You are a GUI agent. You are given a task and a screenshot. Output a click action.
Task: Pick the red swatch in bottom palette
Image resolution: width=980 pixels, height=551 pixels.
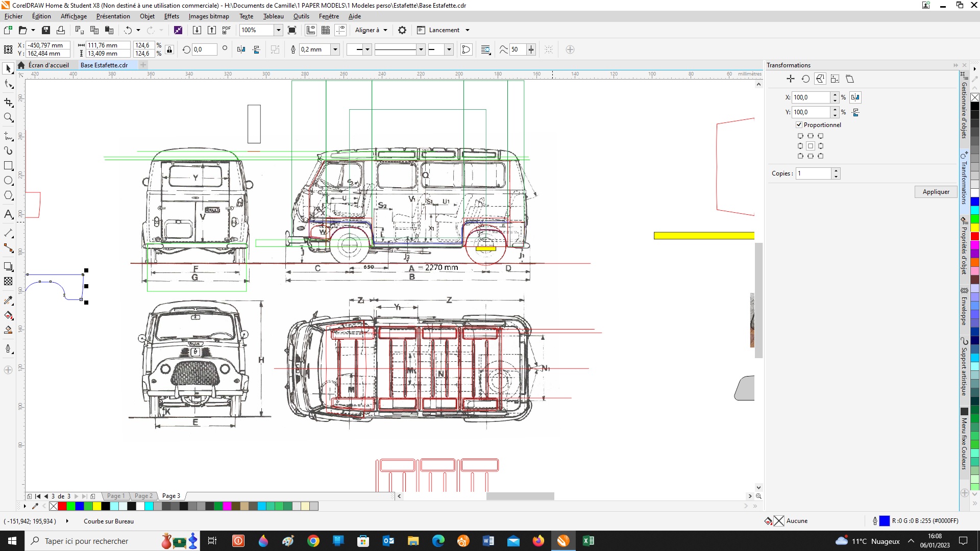coord(62,506)
